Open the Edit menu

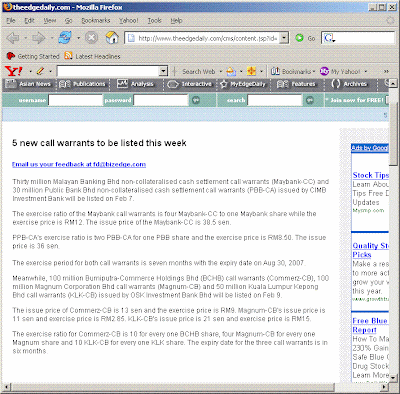click(29, 21)
